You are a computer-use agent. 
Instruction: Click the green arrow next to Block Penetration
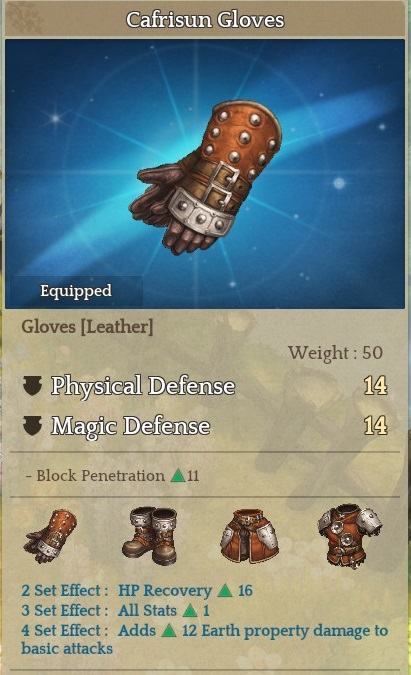click(178, 475)
